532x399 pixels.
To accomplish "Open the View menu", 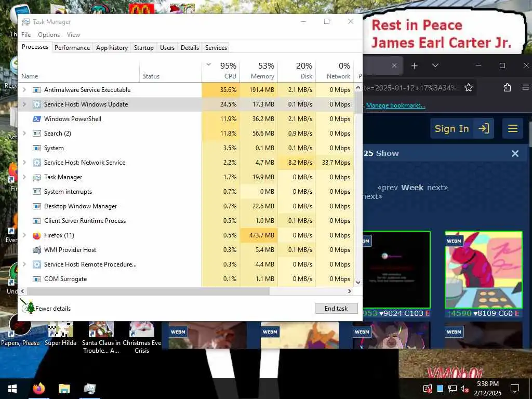I will pos(73,35).
